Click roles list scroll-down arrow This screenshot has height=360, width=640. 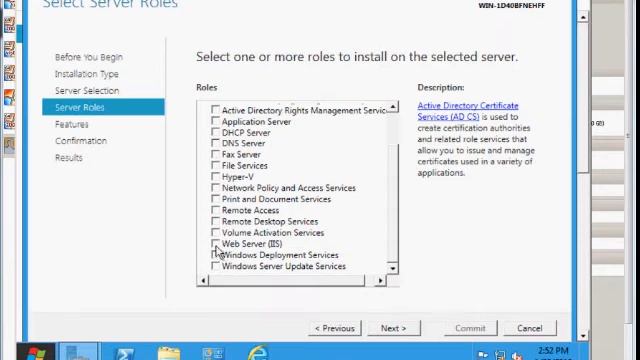[393, 269]
